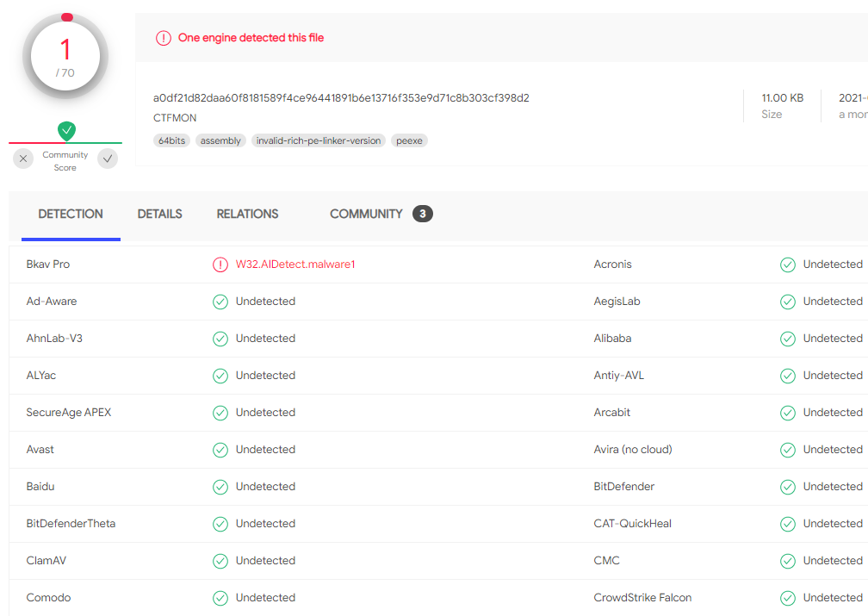Click the green check icon for Baidu

tap(220, 487)
